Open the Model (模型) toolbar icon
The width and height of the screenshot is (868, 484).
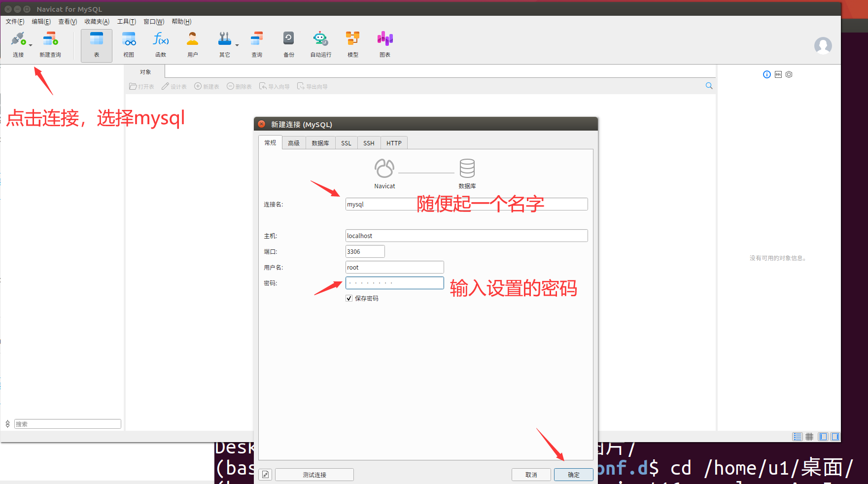pos(353,44)
